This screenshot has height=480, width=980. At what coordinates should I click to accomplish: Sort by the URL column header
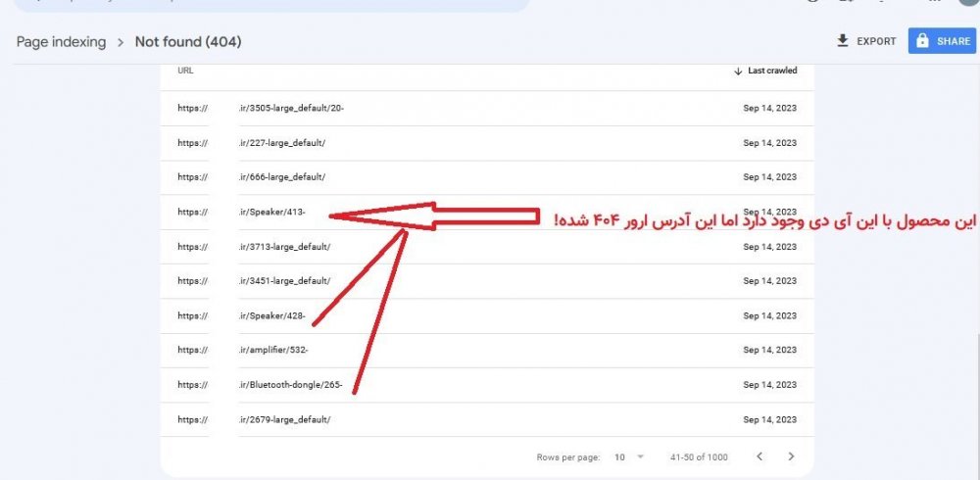tap(185, 71)
